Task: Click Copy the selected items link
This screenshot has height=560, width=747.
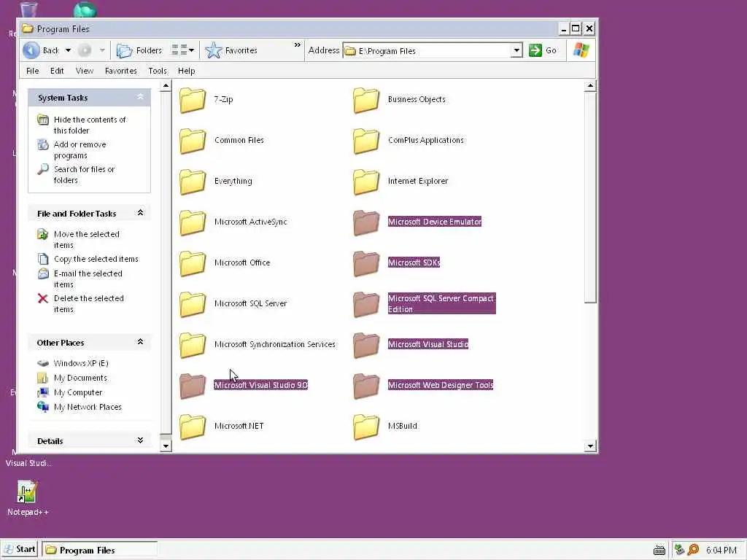Action: tap(96, 259)
